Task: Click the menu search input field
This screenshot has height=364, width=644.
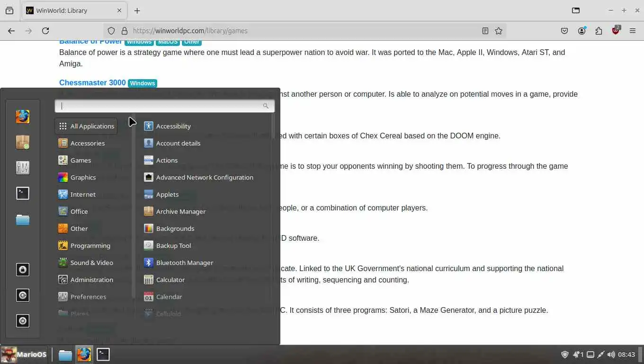Action: click(164, 106)
